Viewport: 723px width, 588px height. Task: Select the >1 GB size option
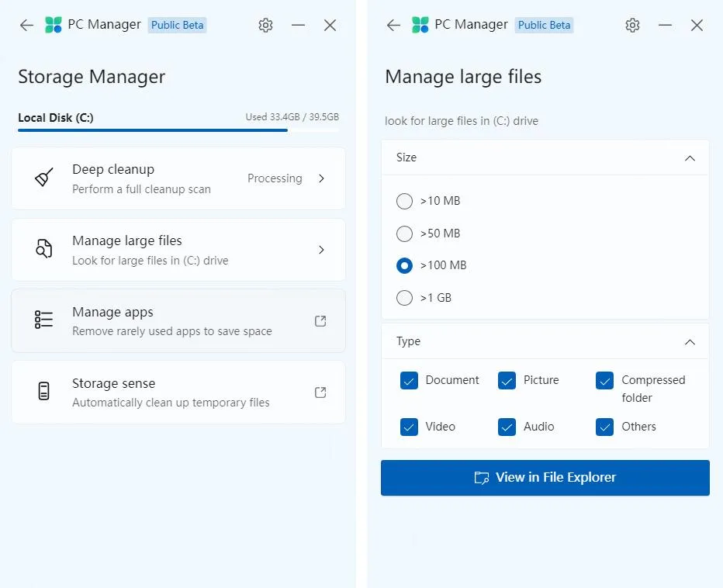tap(404, 298)
